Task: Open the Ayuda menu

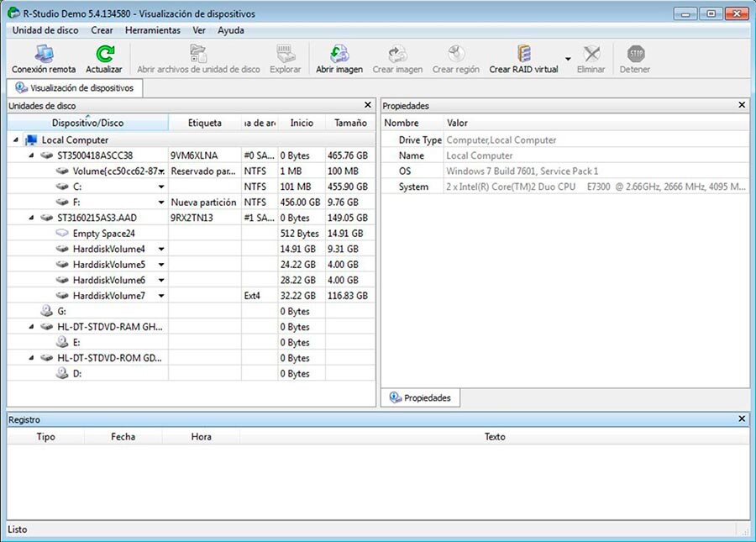Action: [x=230, y=30]
